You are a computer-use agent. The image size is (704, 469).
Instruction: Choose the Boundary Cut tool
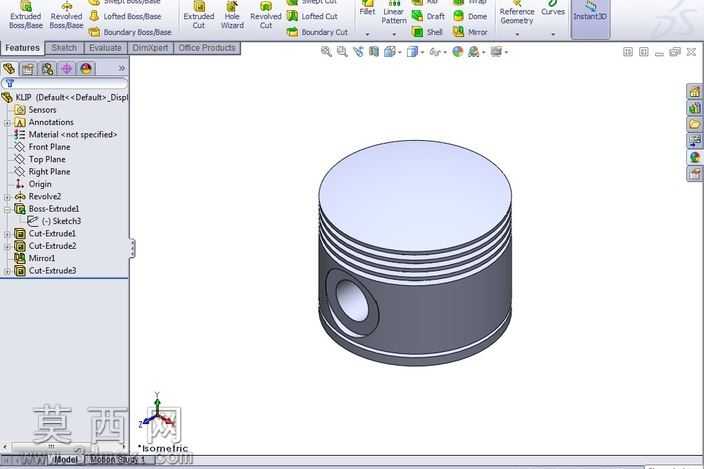click(x=317, y=32)
